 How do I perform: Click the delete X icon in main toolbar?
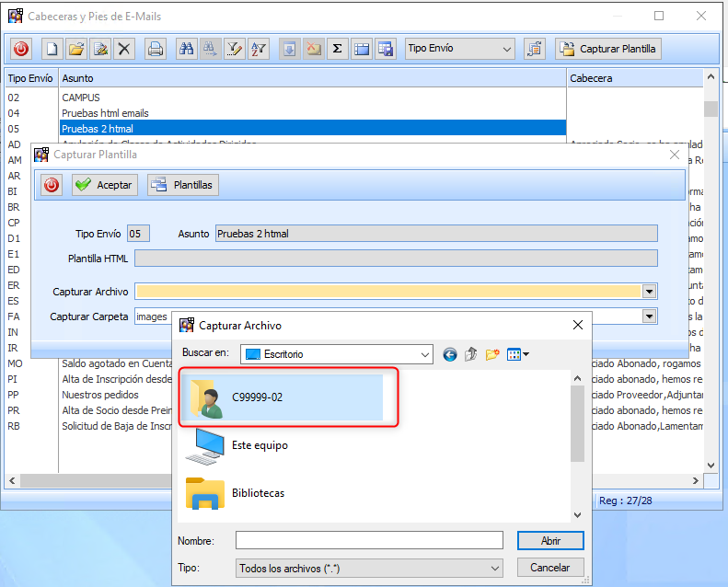[124, 49]
